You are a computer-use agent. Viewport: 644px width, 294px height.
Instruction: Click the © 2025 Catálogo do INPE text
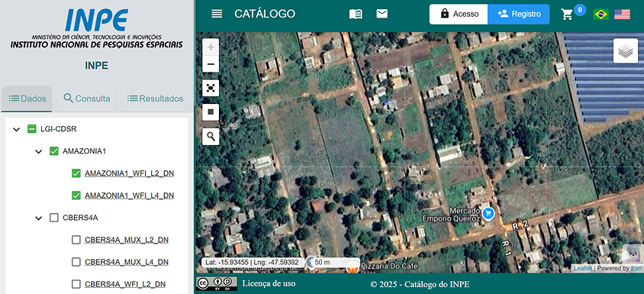420,284
